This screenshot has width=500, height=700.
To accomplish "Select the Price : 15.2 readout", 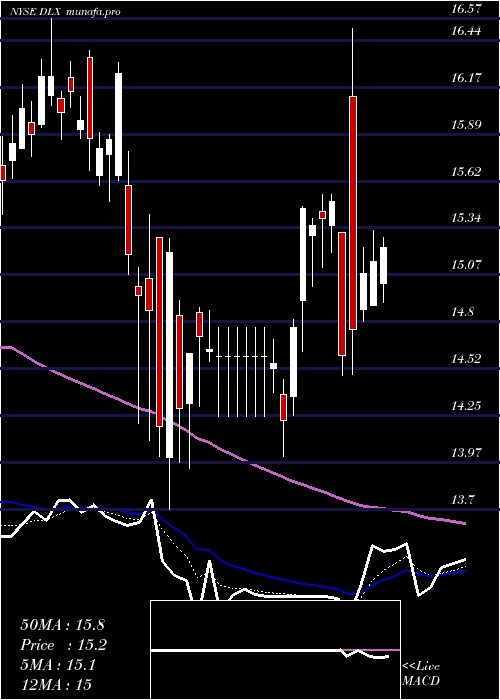I will point(64,645).
